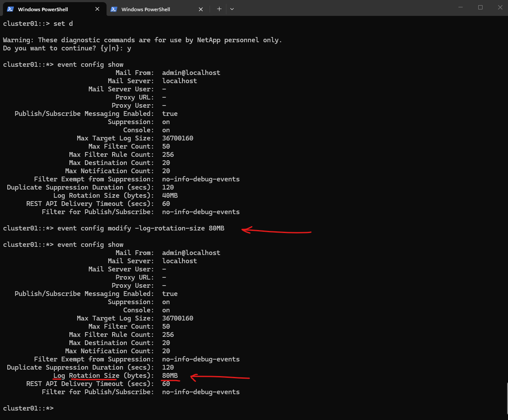Close the inactive second PowerShell tab
The image size is (508, 420).
point(202,9)
